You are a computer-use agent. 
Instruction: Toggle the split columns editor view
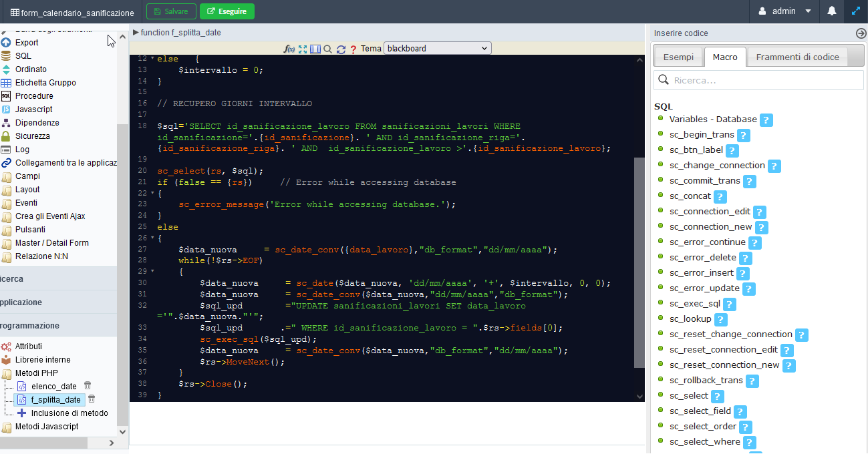(315, 49)
